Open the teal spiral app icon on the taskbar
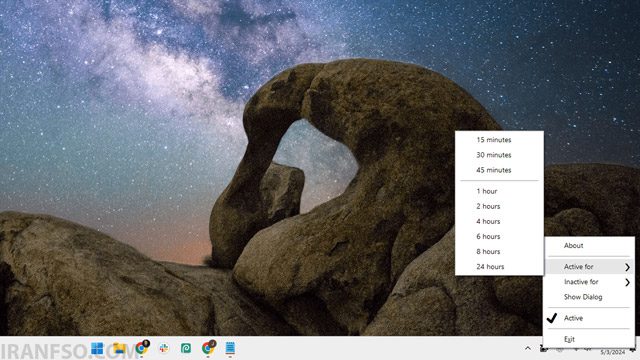Image resolution: width=640 pixels, height=360 pixels. (x=186, y=348)
